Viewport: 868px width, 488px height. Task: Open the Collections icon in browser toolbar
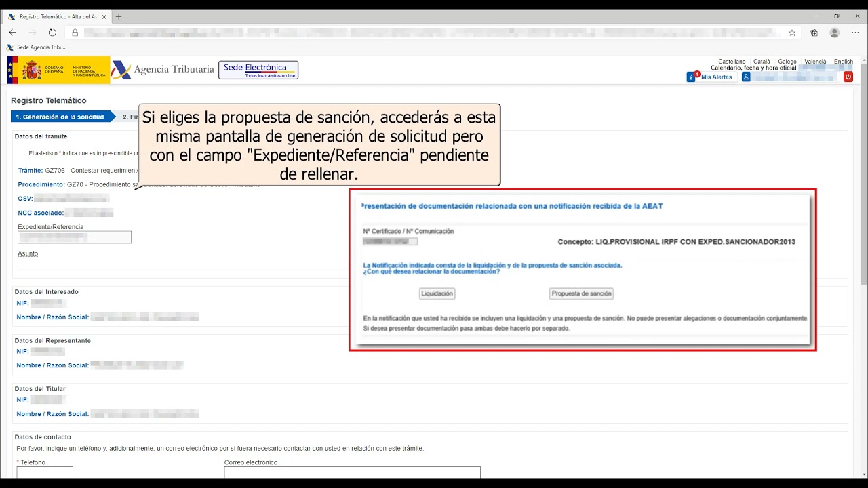click(814, 33)
